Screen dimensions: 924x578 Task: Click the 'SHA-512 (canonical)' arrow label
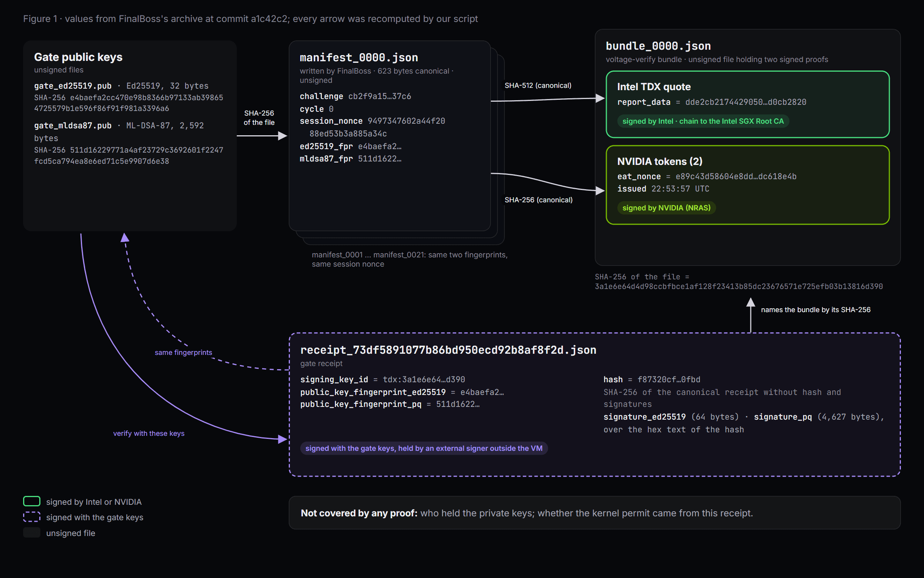[538, 85]
